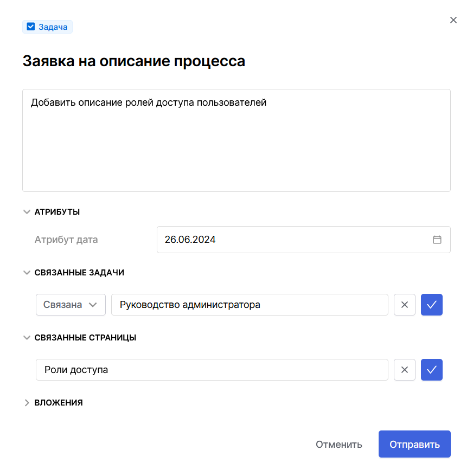The image size is (473, 476).
Task: Toggle the X clear control beside Руководство администратора
Action: point(404,305)
